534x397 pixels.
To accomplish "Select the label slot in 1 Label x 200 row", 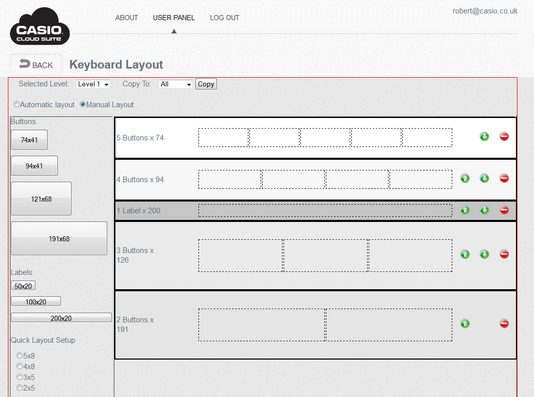I will (x=325, y=210).
